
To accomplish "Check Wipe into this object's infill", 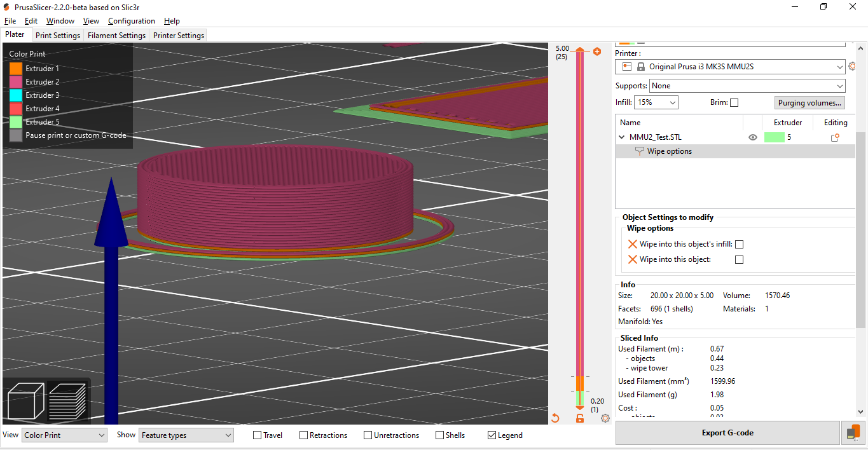I will [739, 244].
